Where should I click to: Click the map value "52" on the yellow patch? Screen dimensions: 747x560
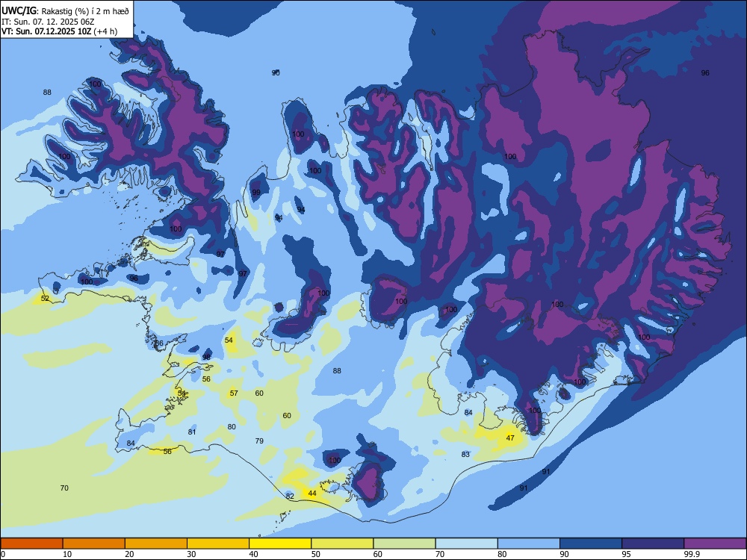tap(45, 299)
